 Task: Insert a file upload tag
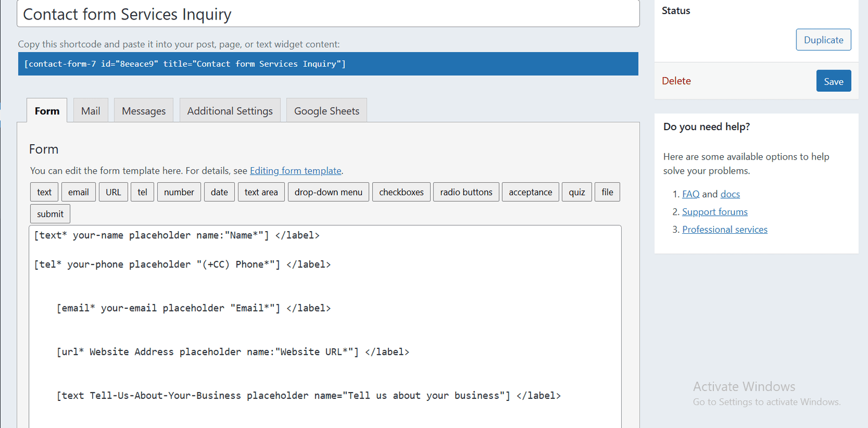click(607, 192)
